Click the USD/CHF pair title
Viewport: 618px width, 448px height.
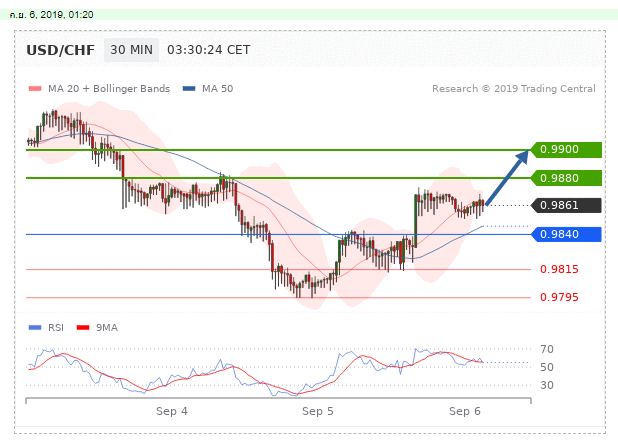[x=60, y=50]
